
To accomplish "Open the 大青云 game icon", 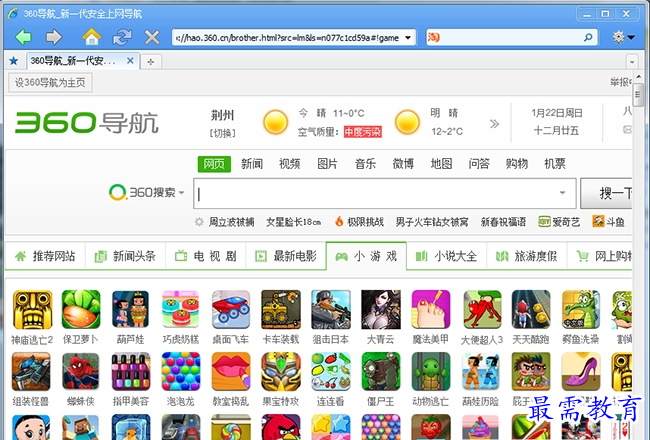I will click(x=381, y=310).
